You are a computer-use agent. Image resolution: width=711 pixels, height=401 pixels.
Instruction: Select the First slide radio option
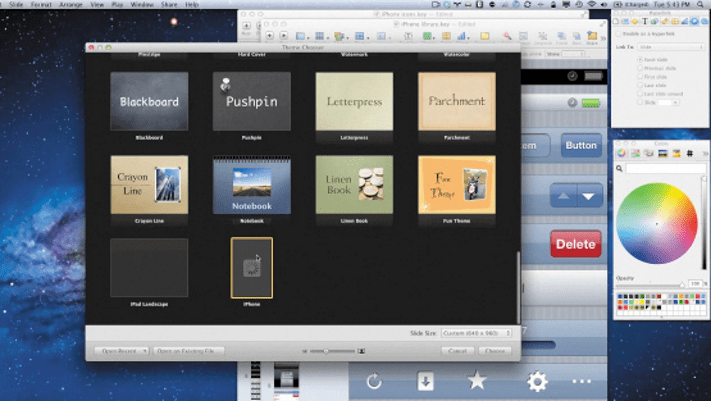tap(641, 79)
